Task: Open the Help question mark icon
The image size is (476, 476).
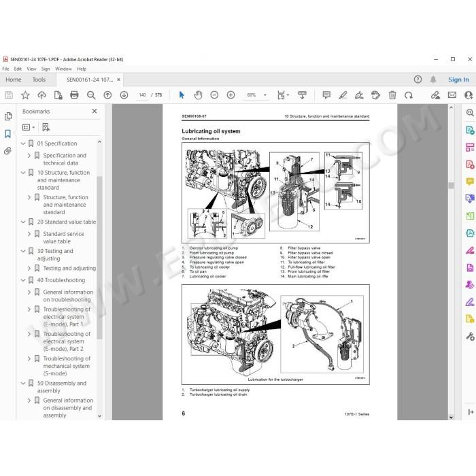Action: pos(418,80)
